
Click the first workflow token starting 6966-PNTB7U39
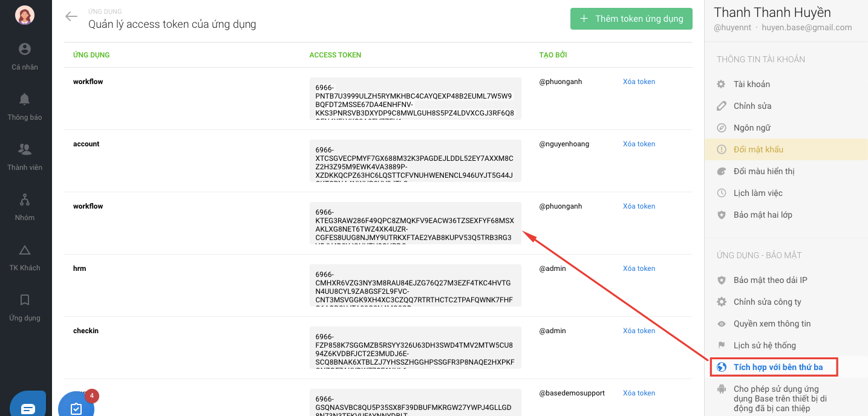415,98
